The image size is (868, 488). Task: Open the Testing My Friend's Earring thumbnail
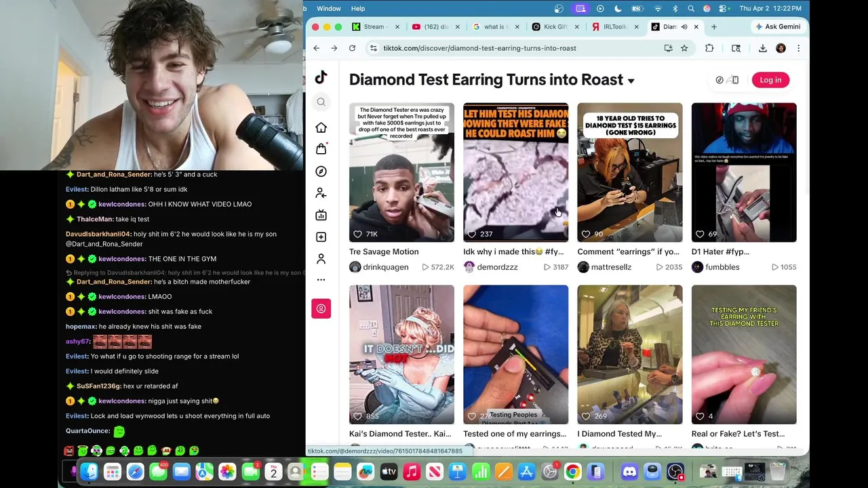pos(744,354)
